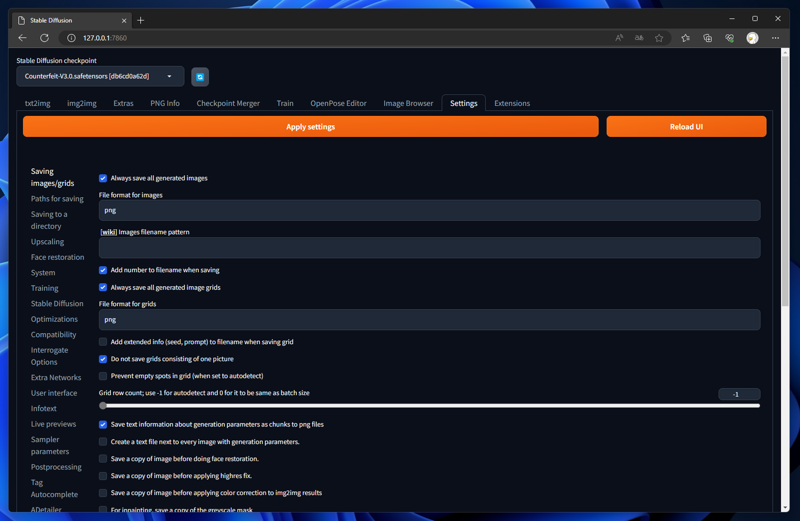Enable Create a text file next to every image
Screen dimensions: 800x521
tap(103, 442)
